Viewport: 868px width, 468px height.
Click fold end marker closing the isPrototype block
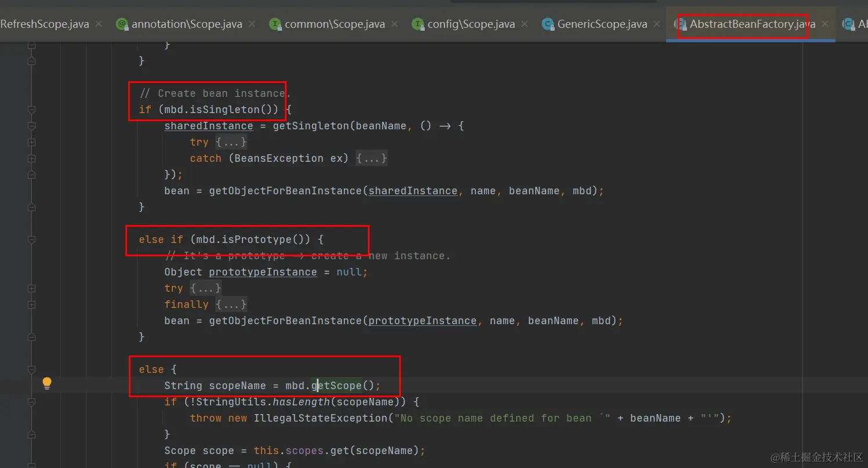(32, 337)
